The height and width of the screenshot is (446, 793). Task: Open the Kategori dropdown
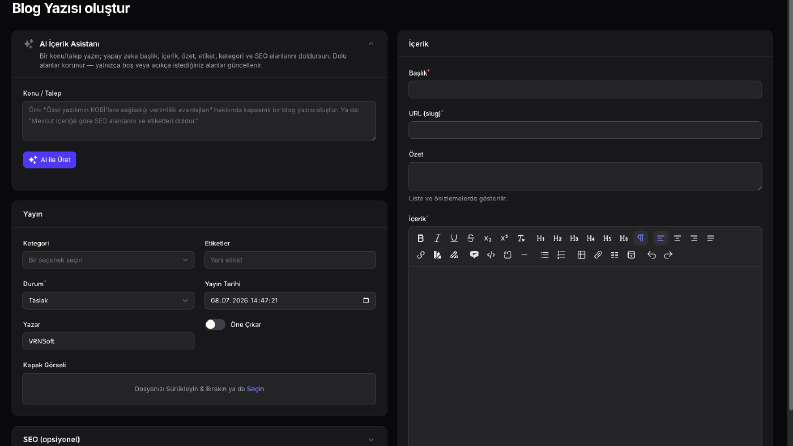108,260
